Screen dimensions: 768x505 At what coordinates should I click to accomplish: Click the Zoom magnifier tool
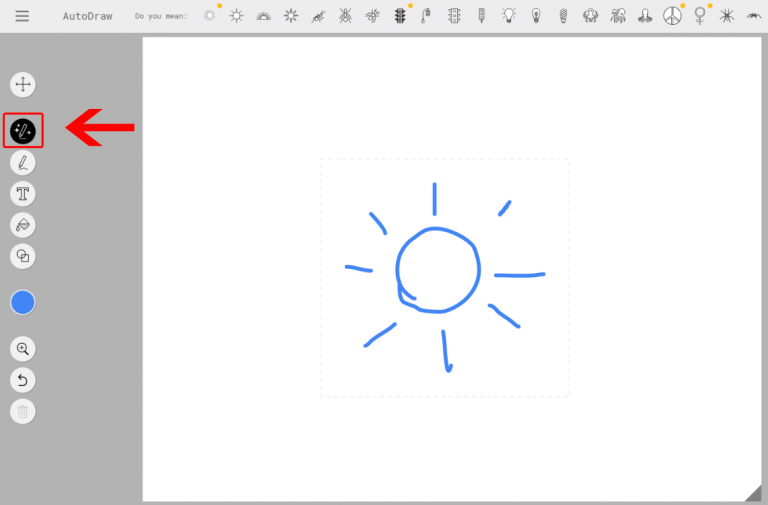[x=23, y=349]
